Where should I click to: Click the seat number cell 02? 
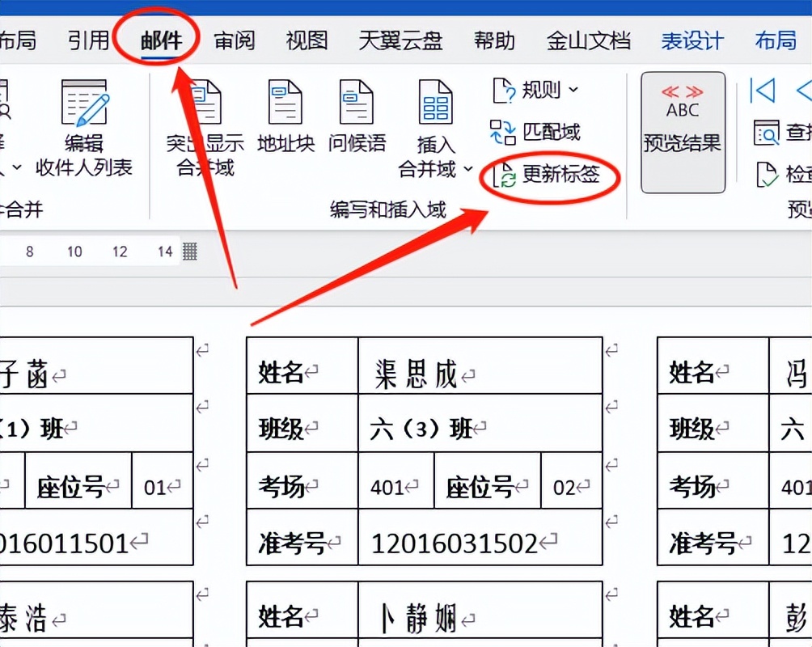[x=572, y=480]
